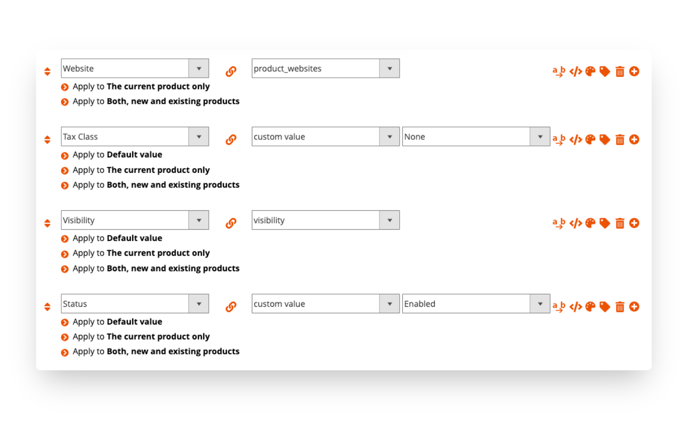Image resolution: width=688 pixels, height=430 pixels.
Task: Expand the None value dropdown for Tax Class
Action: [x=476, y=136]
